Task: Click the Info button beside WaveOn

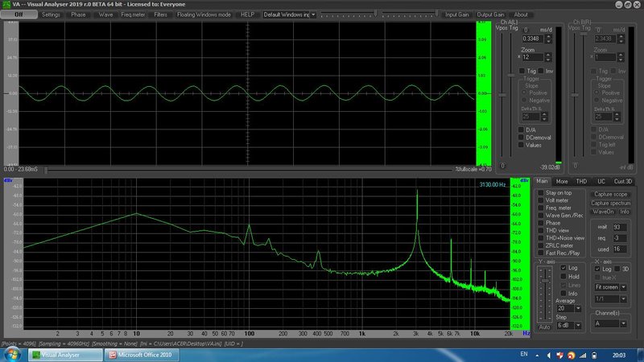Action: [625, 212]
